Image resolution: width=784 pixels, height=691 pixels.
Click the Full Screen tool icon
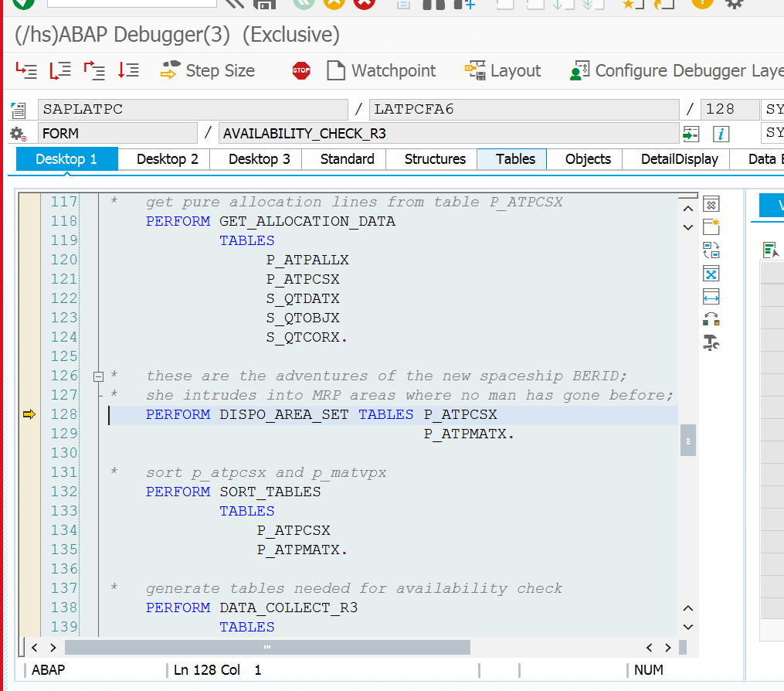coord(711,274)
